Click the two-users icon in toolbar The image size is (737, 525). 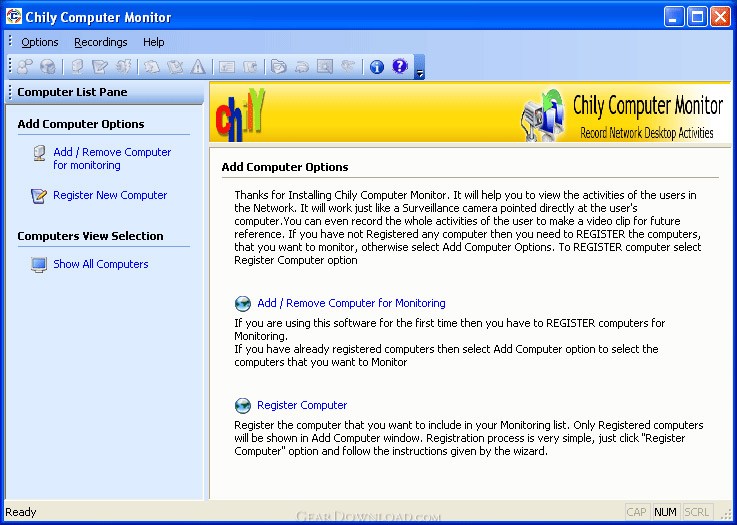point(24,67)
